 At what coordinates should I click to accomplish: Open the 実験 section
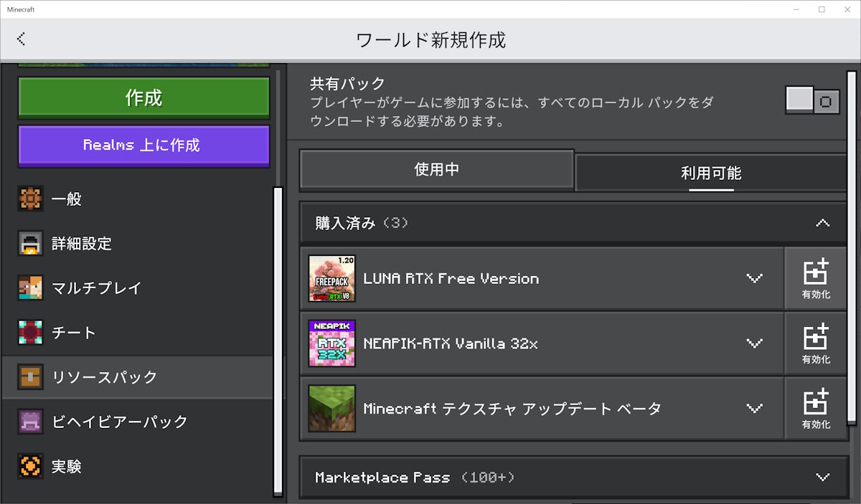(136, 466)
